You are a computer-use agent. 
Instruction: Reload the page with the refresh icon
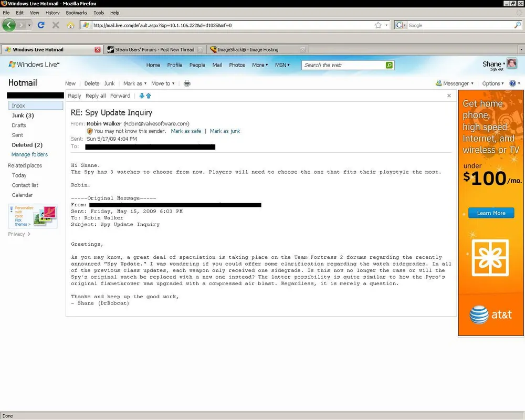pyautogui.click(x=41, y=25)
